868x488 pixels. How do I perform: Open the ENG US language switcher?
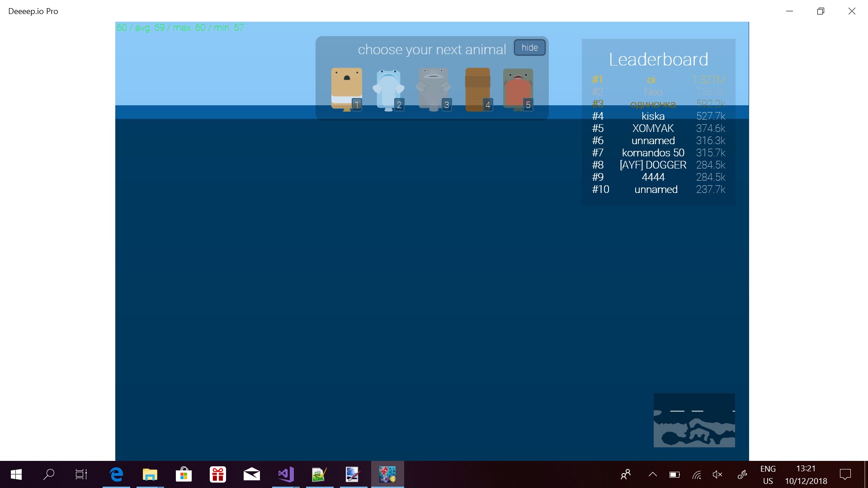point(768,474)
